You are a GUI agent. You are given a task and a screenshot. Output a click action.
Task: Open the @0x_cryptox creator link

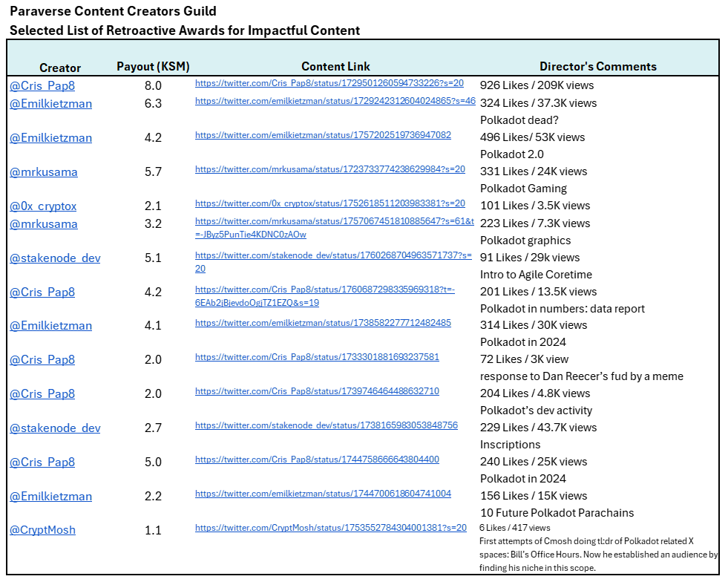[x=43, y=206]
